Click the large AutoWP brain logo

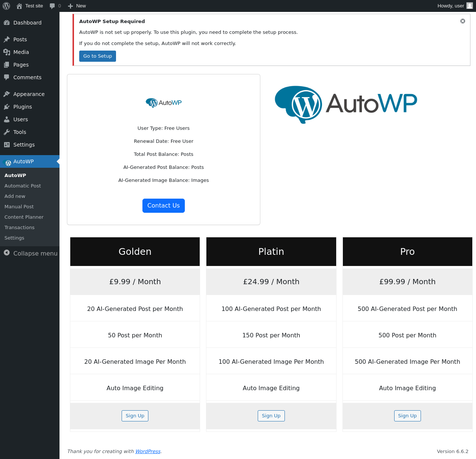click(346, 105)
